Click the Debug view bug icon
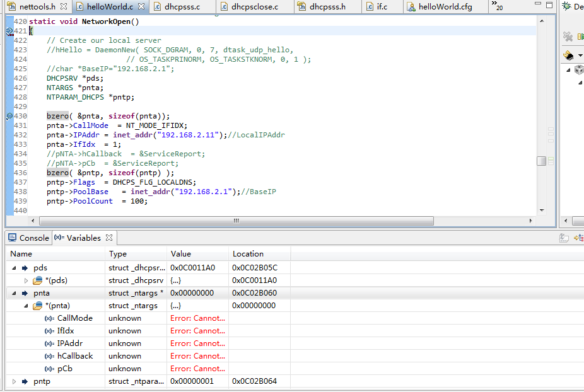The width and height of the screenshot is (584, 392). coord(566,6)
